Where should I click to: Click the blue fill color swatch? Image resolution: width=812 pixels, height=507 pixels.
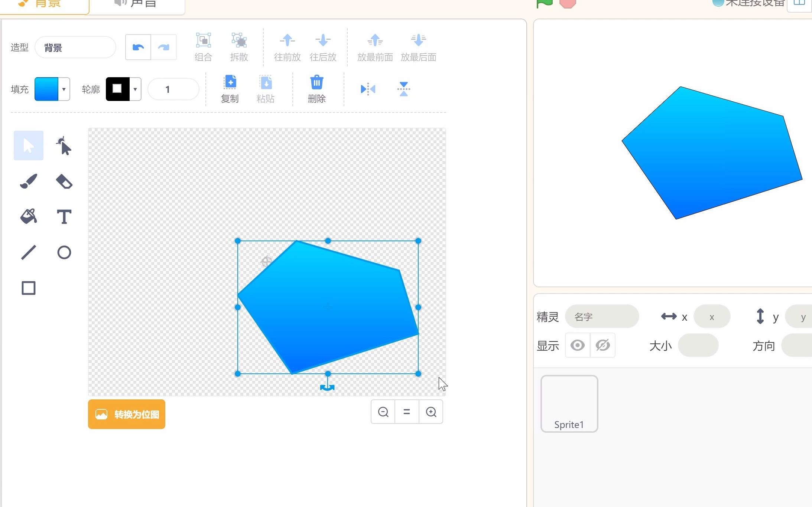tap(46, 89)
